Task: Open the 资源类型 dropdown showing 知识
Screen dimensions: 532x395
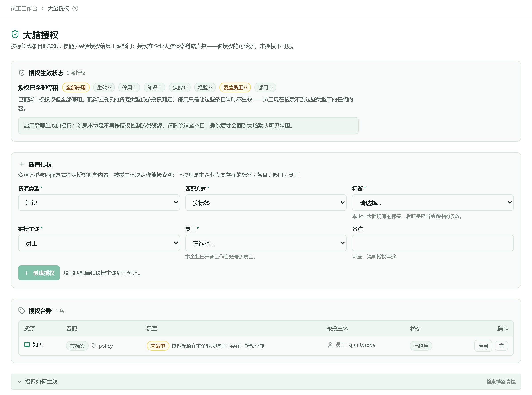Action: [x=99, y=203]
